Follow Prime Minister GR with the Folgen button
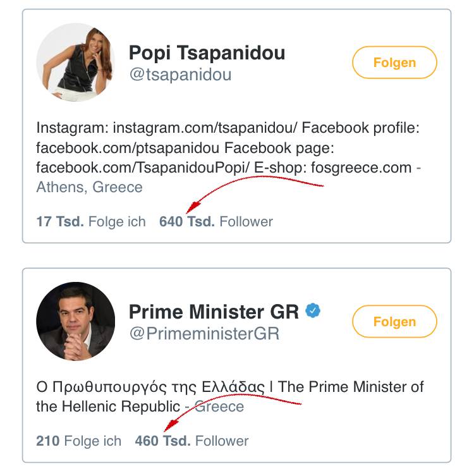The width and height of the screenshot is (474, 476). 394,322
